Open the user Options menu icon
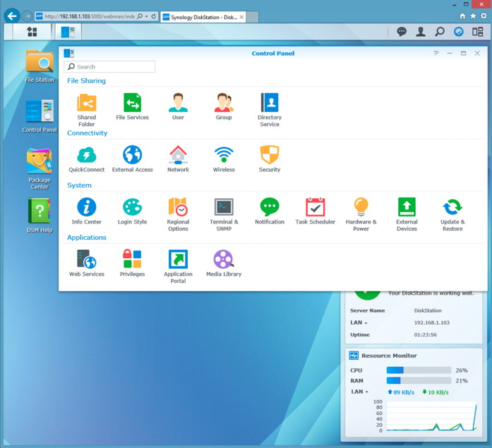492x448 pixels. pos(421,31)
